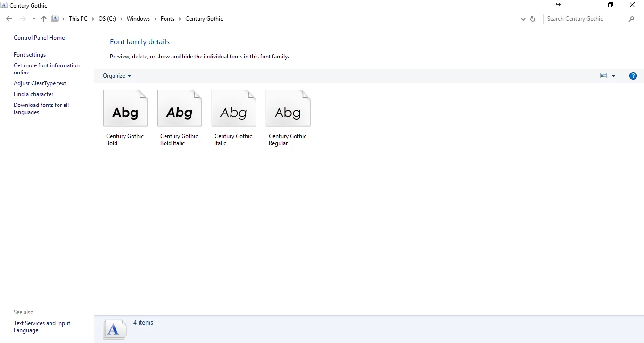Click the window title bar font icon

4,5
